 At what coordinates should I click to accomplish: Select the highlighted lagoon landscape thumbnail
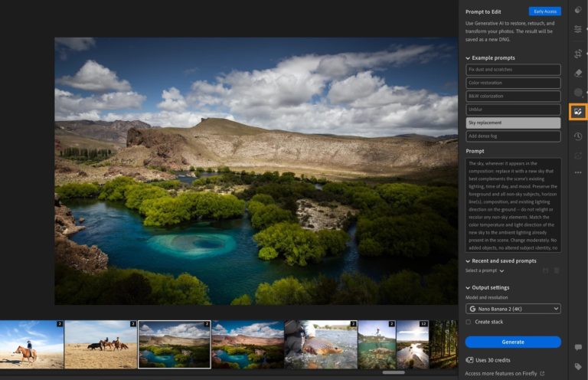click(x=175, y=344)
